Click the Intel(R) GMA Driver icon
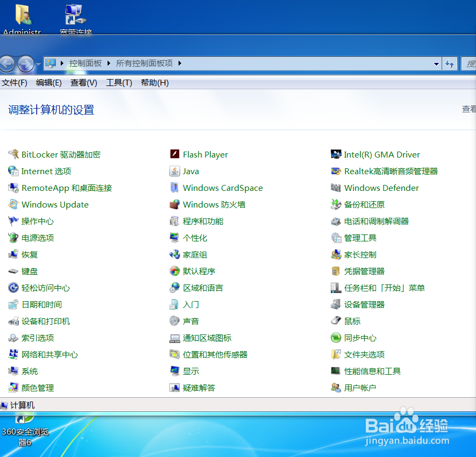476x457 pixels. [336, 154]
